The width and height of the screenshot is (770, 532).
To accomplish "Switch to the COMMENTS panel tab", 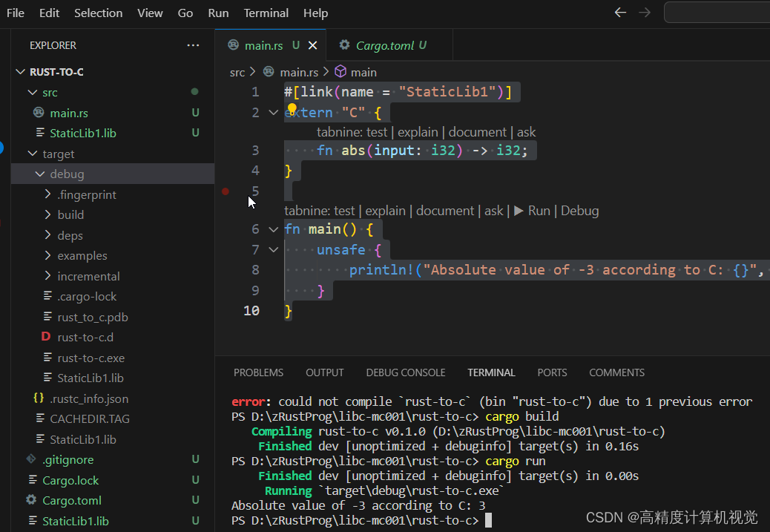I will pos(616,372).
